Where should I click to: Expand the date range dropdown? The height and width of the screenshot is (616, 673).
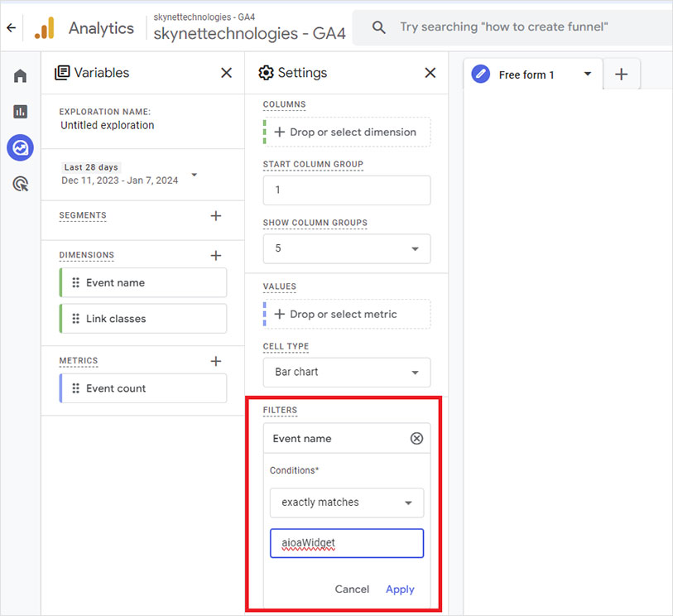click(195, 175)
